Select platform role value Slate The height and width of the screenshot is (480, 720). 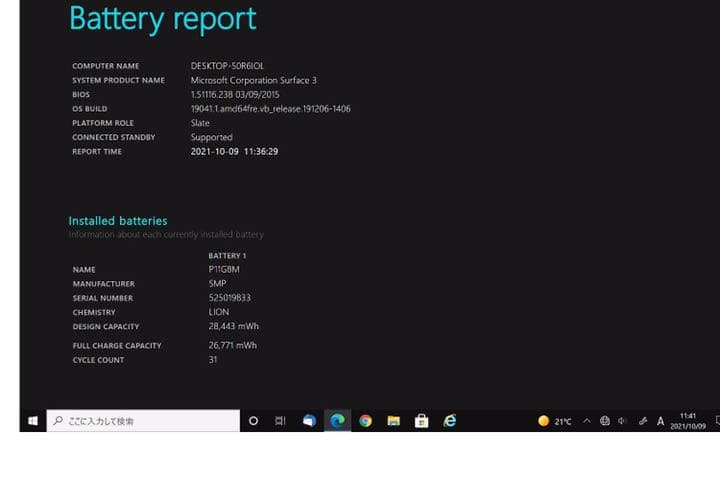pyautogui.click(x=200, y=123)
